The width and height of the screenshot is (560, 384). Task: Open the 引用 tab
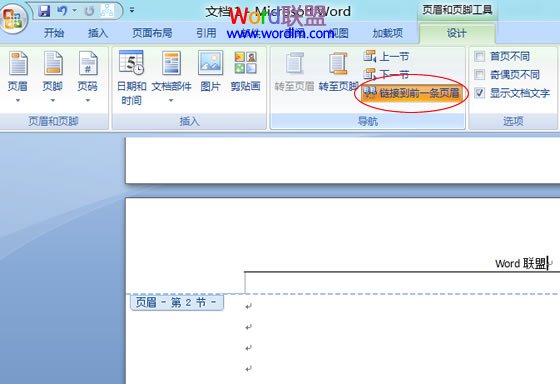(206, 33)
